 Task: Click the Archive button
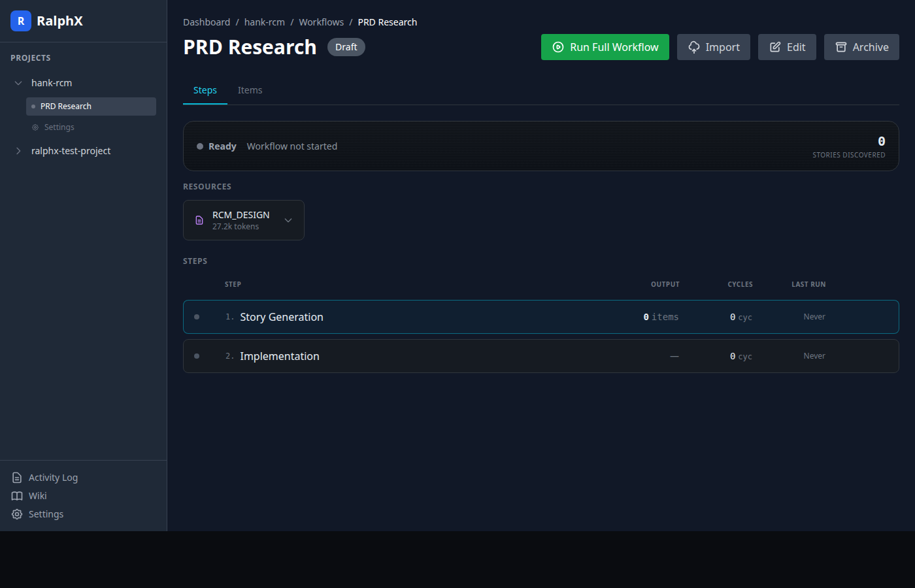(x=861, y=47)
